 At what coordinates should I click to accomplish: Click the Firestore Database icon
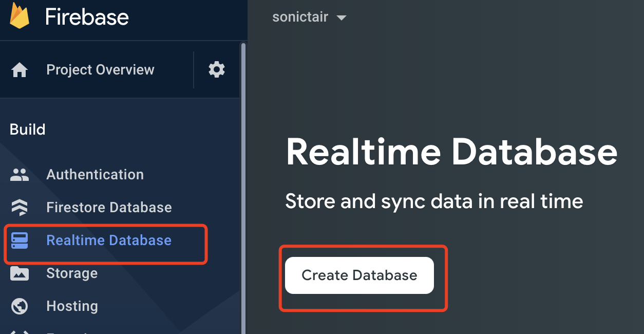click(20, 208)
